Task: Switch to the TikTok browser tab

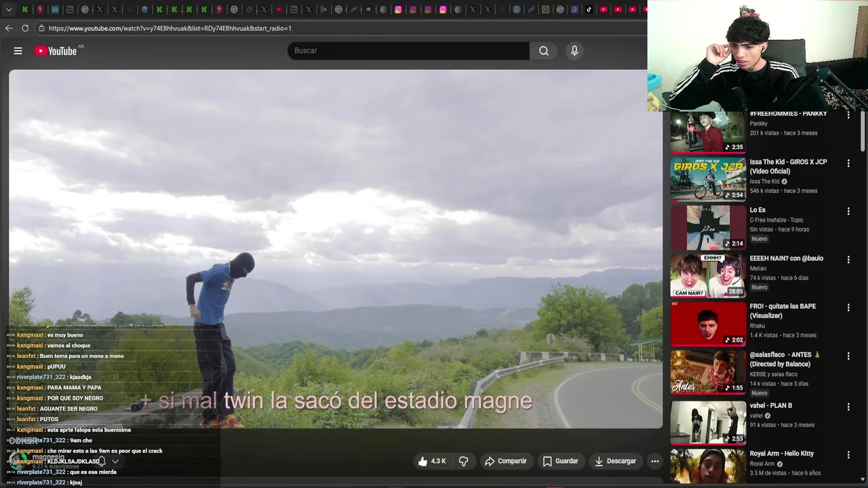Action: tap(589, 9)
